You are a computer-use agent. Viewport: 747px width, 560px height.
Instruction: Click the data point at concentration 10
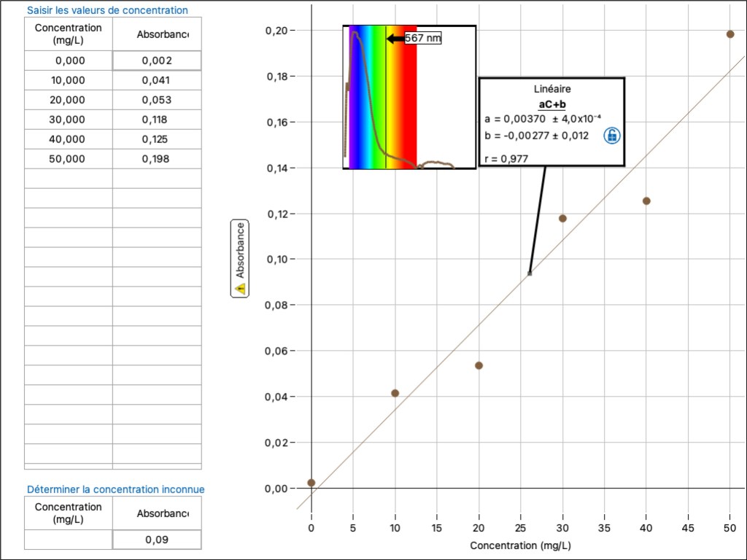click(395, 393)
